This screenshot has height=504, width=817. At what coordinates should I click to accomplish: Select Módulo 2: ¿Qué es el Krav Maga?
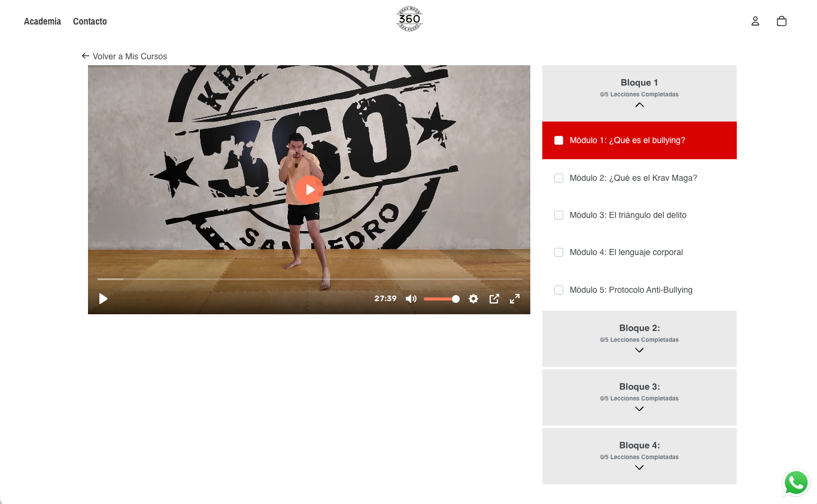coord(633,178)
